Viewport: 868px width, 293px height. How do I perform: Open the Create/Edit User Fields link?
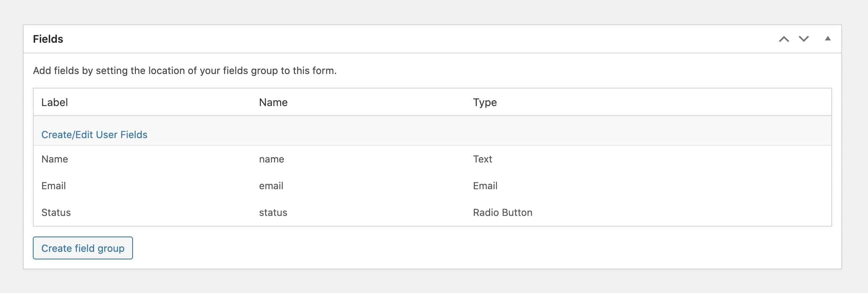[x=94, y=135]
